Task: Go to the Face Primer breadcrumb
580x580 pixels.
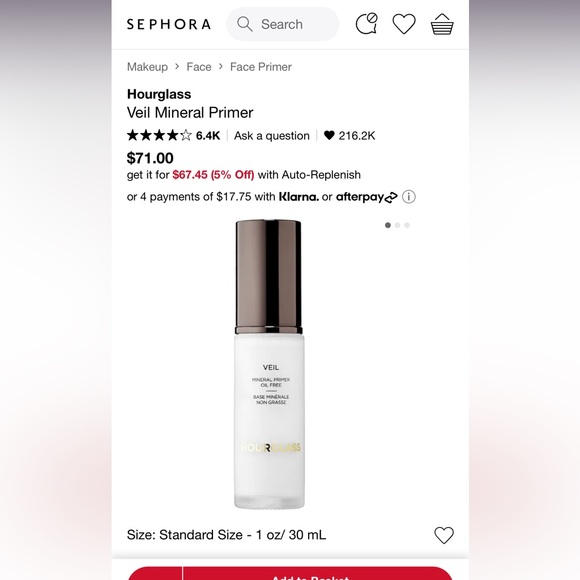Action: point(261,67)
